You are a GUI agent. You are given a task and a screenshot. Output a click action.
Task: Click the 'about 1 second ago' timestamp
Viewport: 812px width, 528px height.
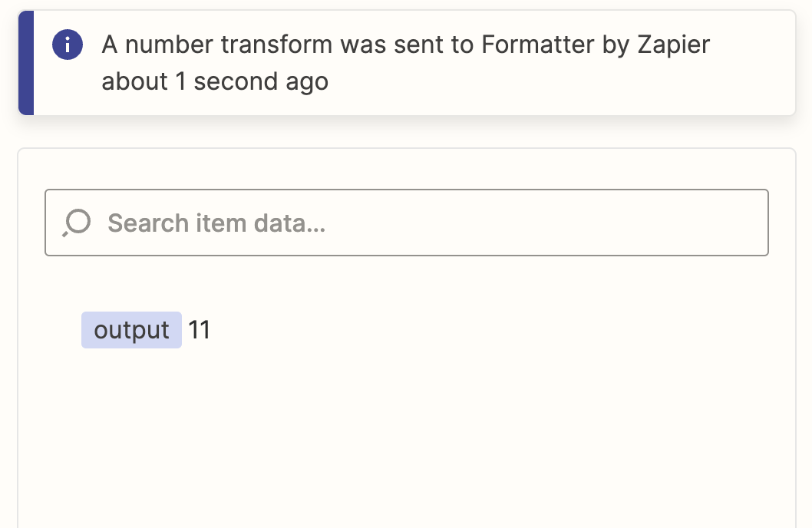coord(215,81)
